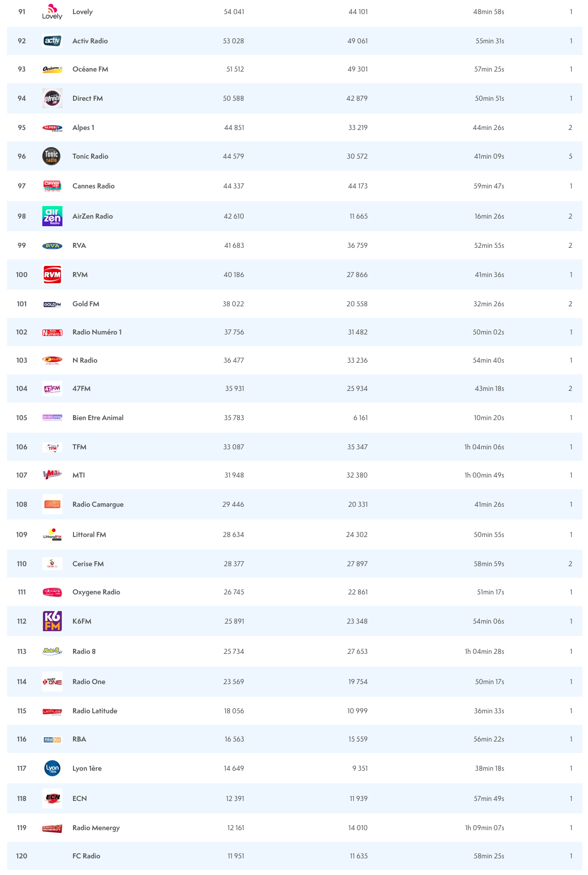This screenshot has width=588, height=875.
Task: Click the Activ Radio logo
Action: pos(52,41)
